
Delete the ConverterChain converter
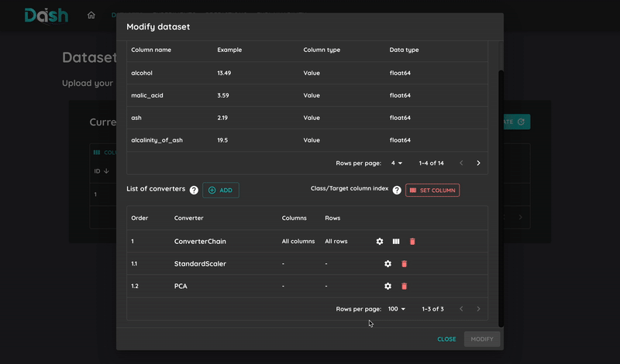coord(412,241)
